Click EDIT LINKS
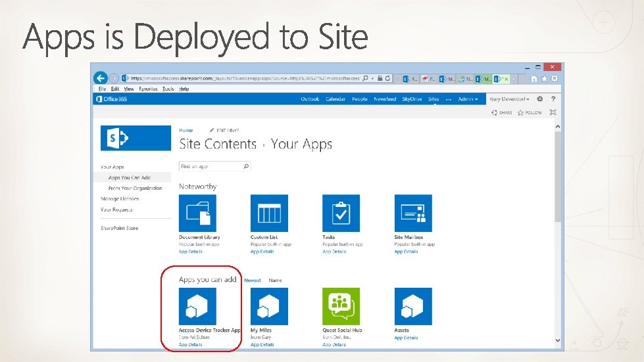Screen dimensions: 644x362 [x=224, y=130]
